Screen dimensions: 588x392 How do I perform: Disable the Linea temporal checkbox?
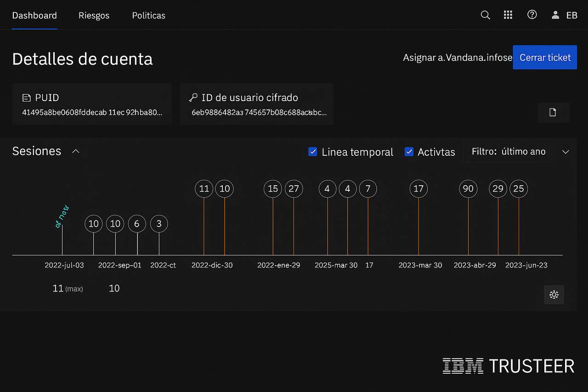click(312, 152)
